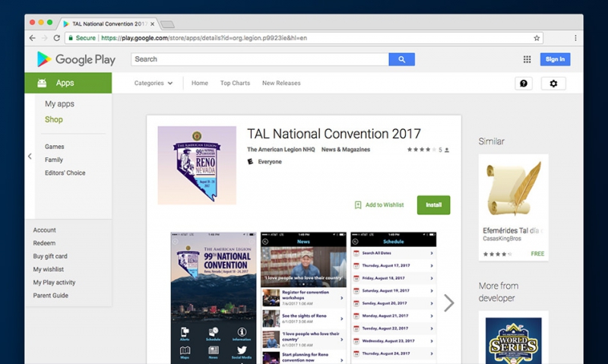Viewport: 608px width, 364px height.
Task: Open Chrome three-dot menu
Action: 575,38
